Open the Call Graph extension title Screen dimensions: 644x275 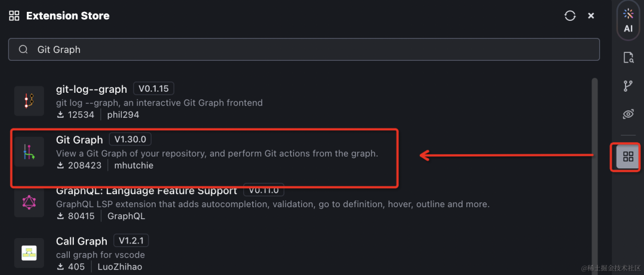81,241
